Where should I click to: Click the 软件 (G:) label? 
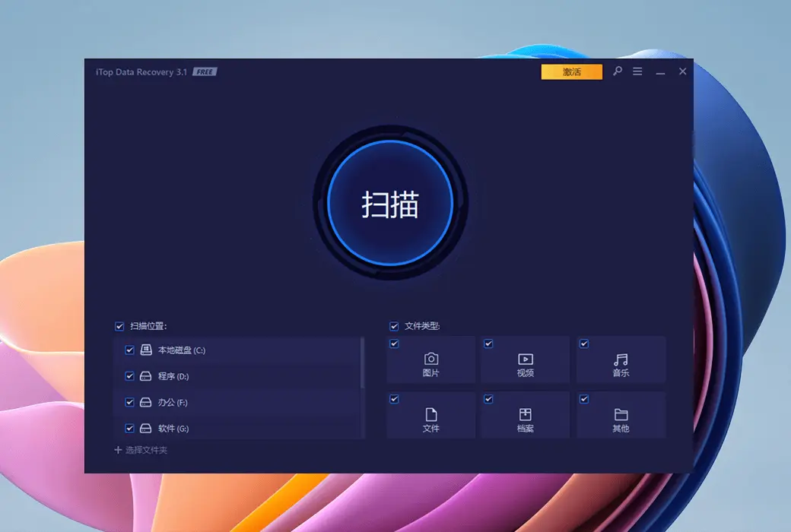click(173, 428)
